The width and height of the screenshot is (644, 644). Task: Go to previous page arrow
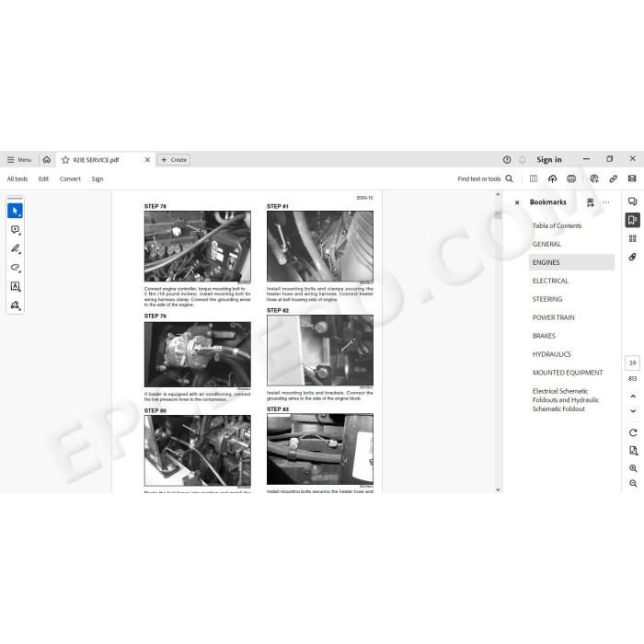point(633,397)
